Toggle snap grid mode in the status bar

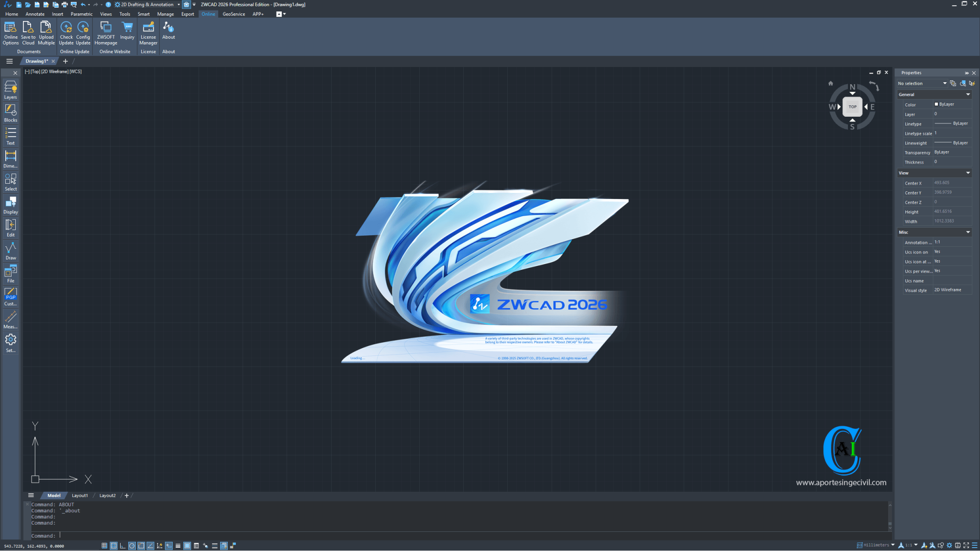[x=104, y=546]
